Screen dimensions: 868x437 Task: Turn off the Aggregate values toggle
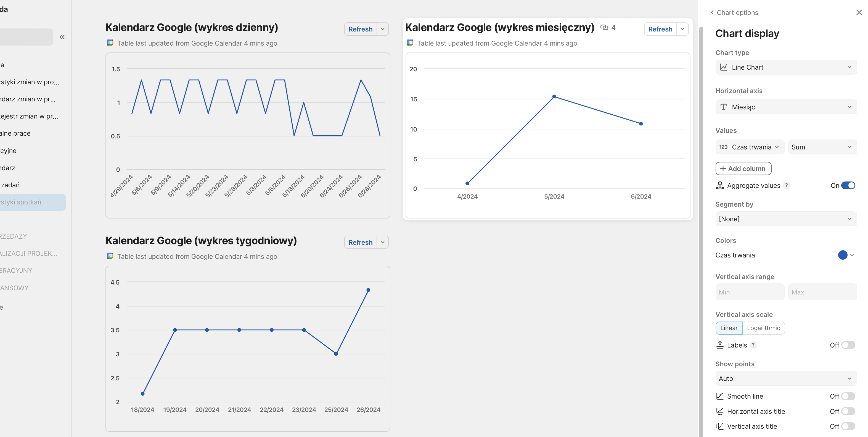[848, 185]
